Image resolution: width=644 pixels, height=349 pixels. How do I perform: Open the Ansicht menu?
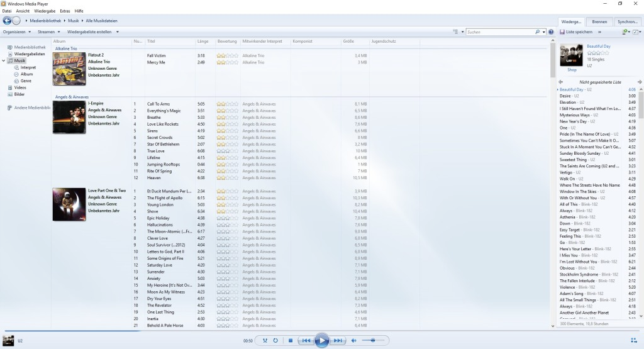23,11
